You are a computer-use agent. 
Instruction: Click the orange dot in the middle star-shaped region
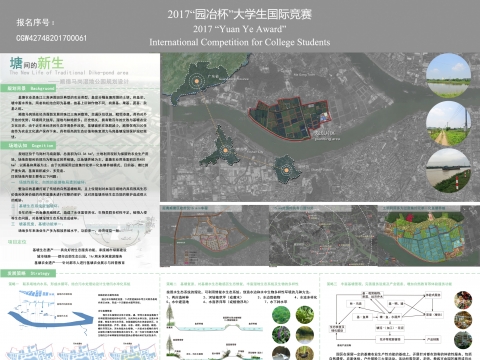click(x=226, y=151)
